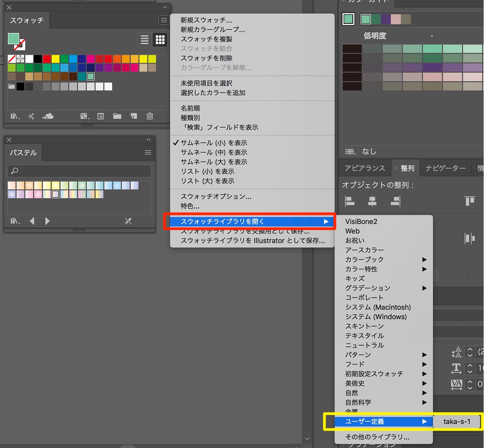484x448 pixels.
Task: Switch Swatches panel to list view
Action: pos(144,40)
